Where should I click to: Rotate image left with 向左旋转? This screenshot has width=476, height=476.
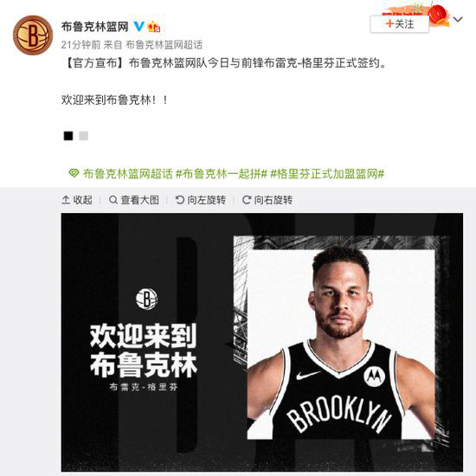pos(201,200)
